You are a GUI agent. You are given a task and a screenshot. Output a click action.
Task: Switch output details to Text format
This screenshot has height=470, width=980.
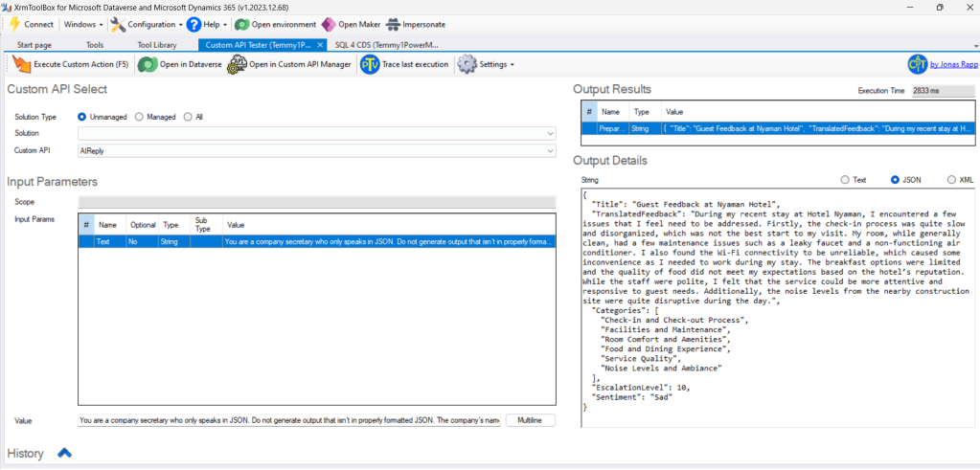(845, 180)
